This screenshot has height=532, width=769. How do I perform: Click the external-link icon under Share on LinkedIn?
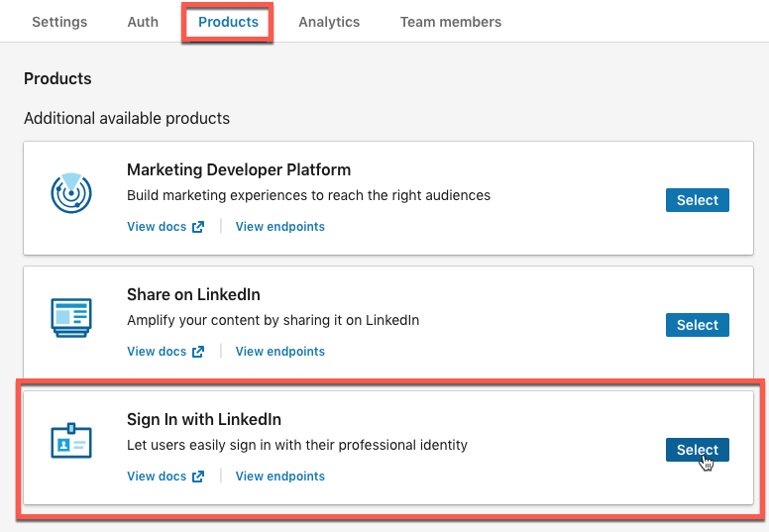pos(198,352)
